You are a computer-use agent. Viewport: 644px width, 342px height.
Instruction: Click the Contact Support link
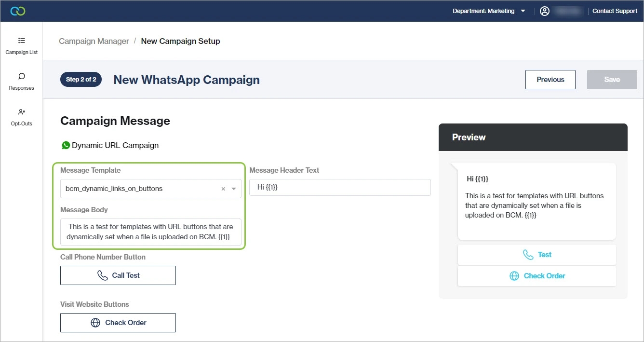pyautogui.click(x=615, y=11)
